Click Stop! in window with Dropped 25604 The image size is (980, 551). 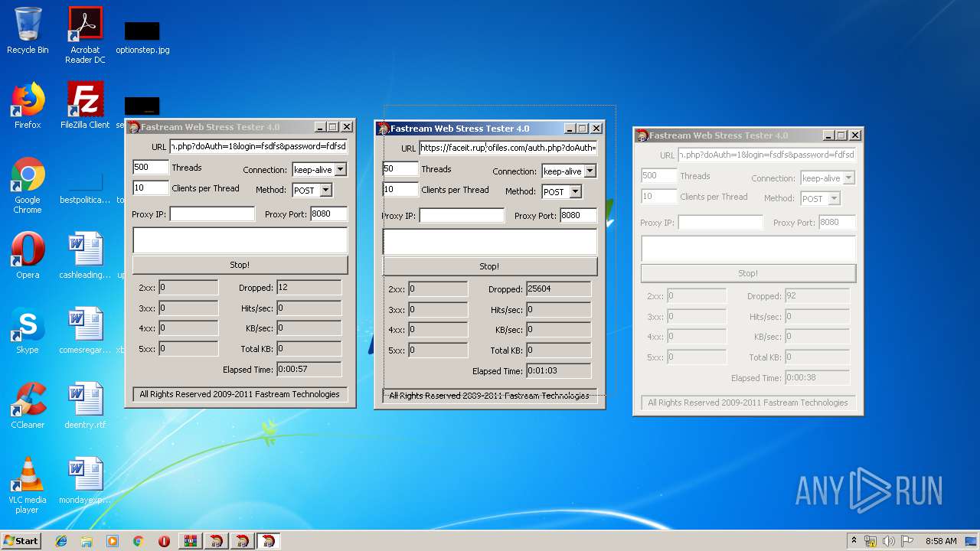pyautogui.click(x=489, y=266)
